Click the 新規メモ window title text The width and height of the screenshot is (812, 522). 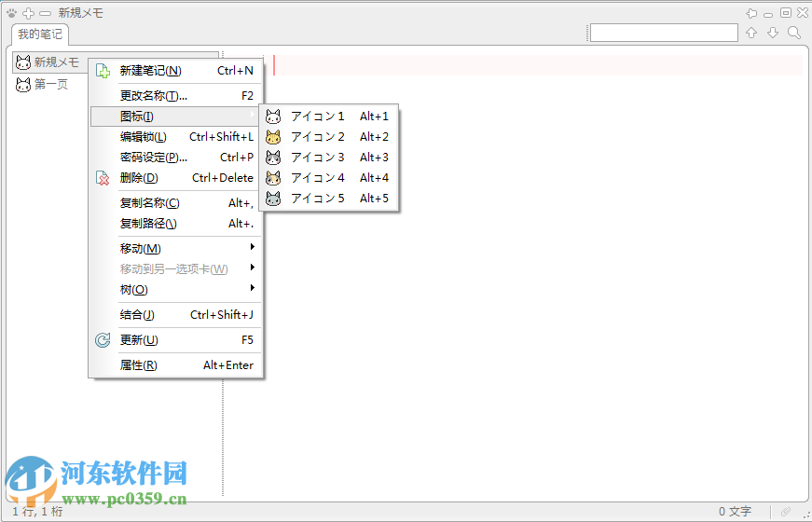(x=81, y=13)
